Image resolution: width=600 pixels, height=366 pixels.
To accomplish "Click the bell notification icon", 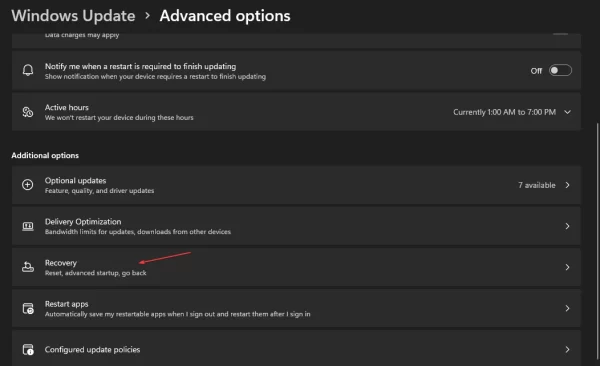I will point(28,70).
